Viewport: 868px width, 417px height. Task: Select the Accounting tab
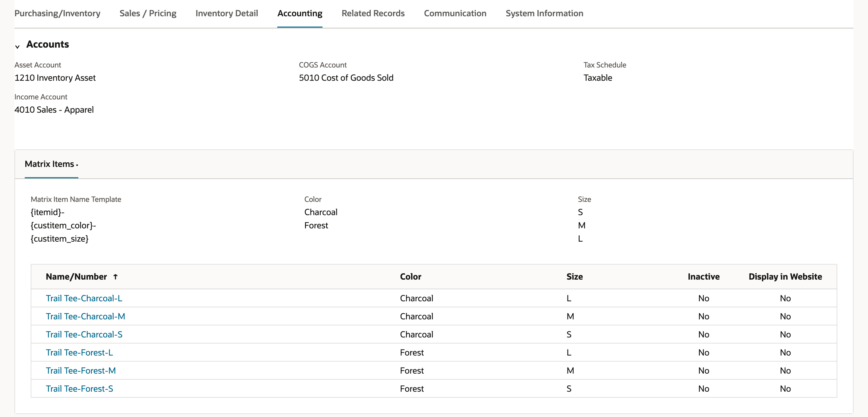(300, 13)
